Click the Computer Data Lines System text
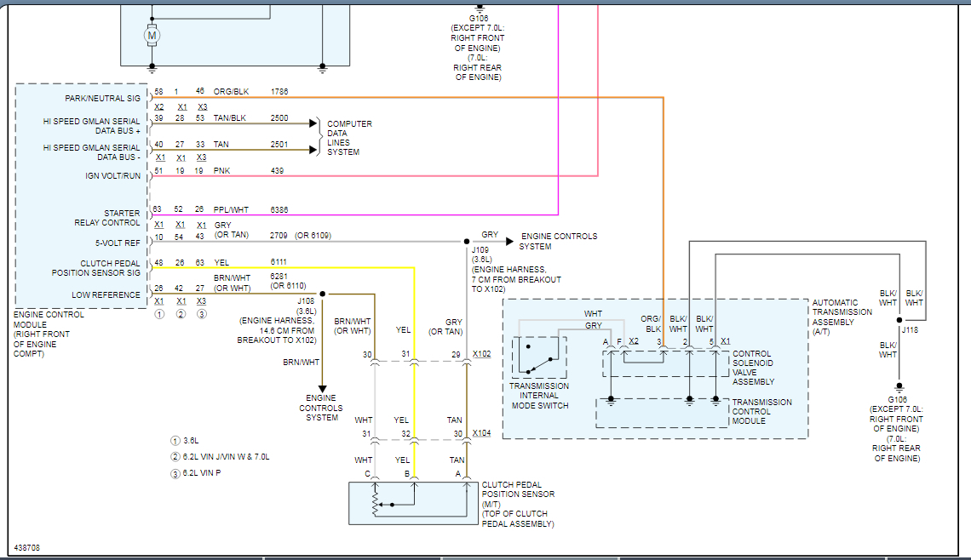 349,138
